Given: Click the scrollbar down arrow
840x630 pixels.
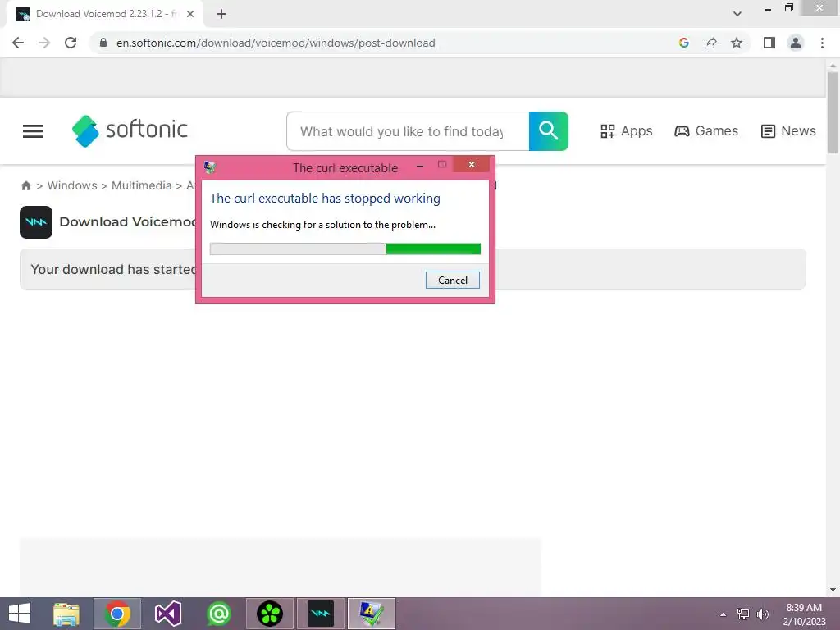Looking at the screenshot, I should 833,590.
